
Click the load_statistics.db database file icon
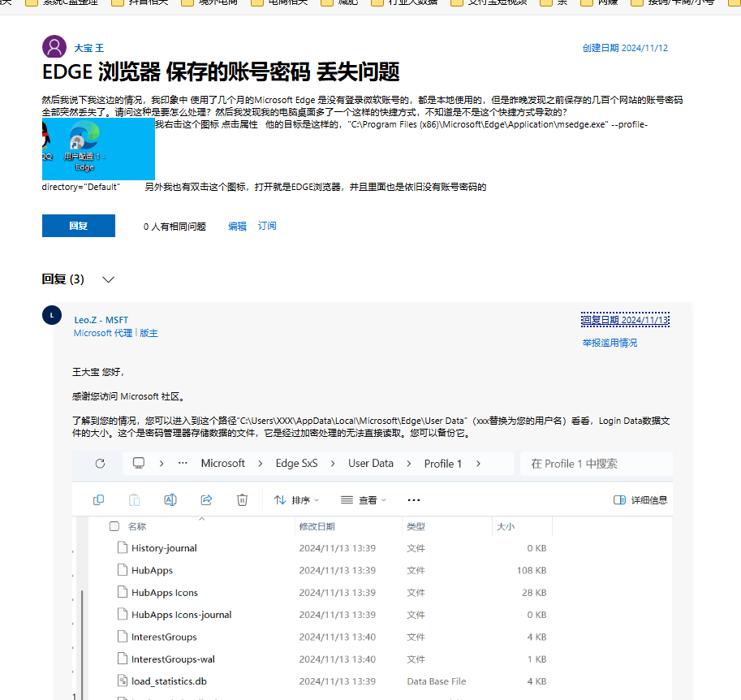point(123,681)
